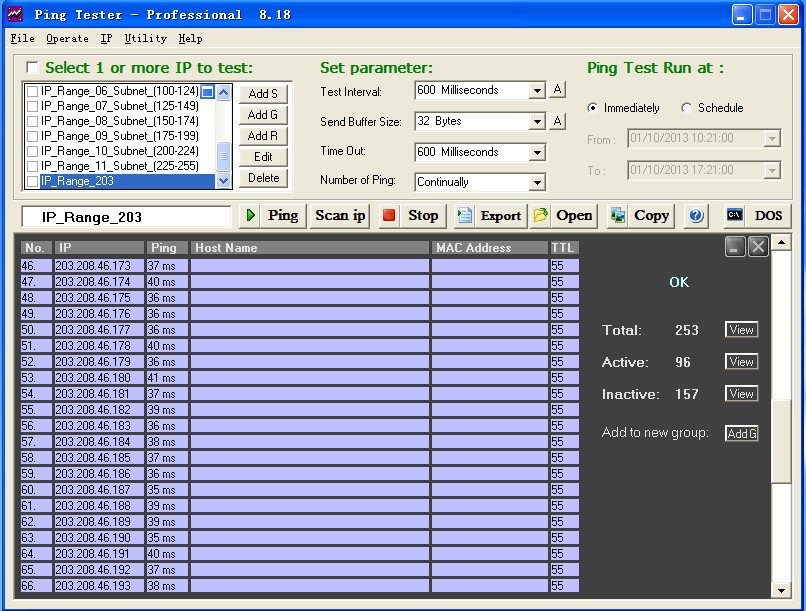Click the red Stop button
Screen dimensions: 806x611
pos(411,216)
